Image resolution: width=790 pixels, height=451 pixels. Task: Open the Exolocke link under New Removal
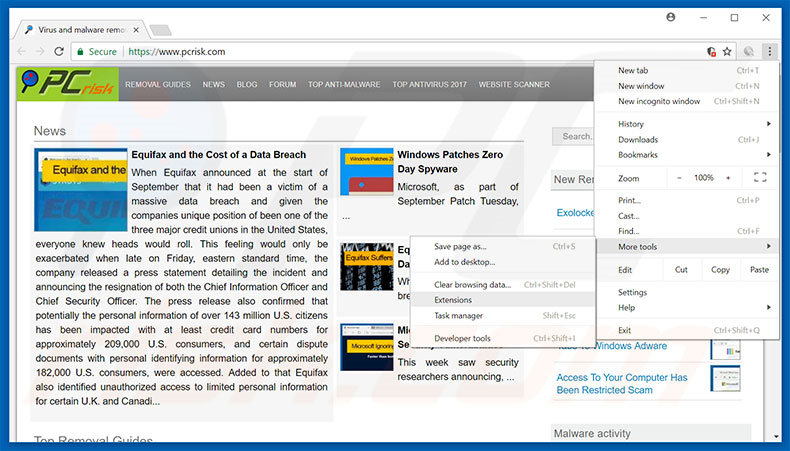pos(575,213)
